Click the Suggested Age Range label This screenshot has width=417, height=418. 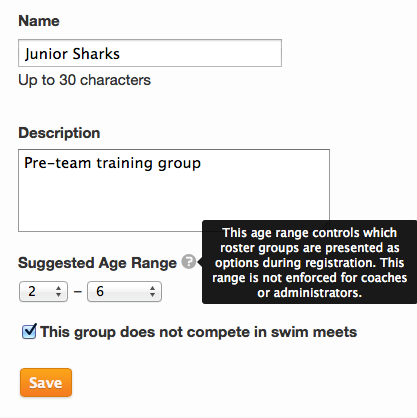coord(97,263)
